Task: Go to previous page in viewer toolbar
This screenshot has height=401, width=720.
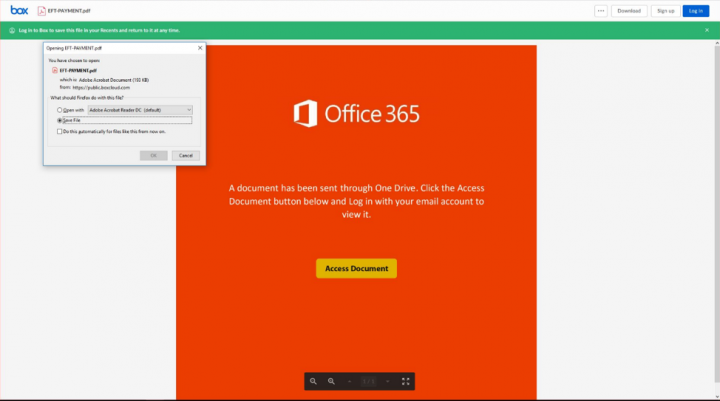Action: click(349, 381)
